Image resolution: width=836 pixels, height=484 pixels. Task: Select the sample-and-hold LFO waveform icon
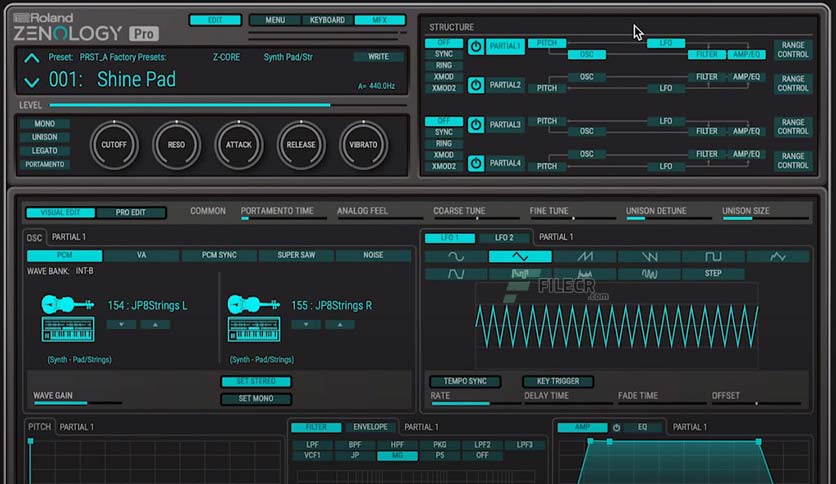pyautogui.click(x=520, y=273)
